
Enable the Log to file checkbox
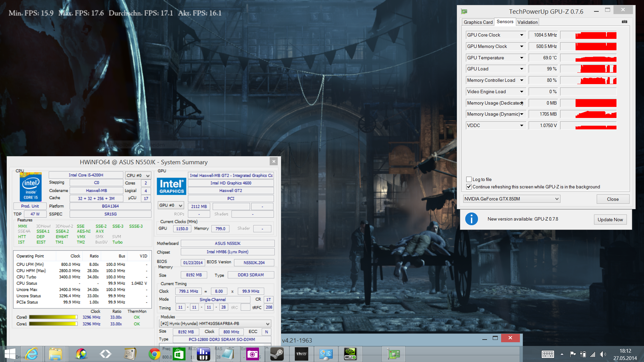[469, 179]
